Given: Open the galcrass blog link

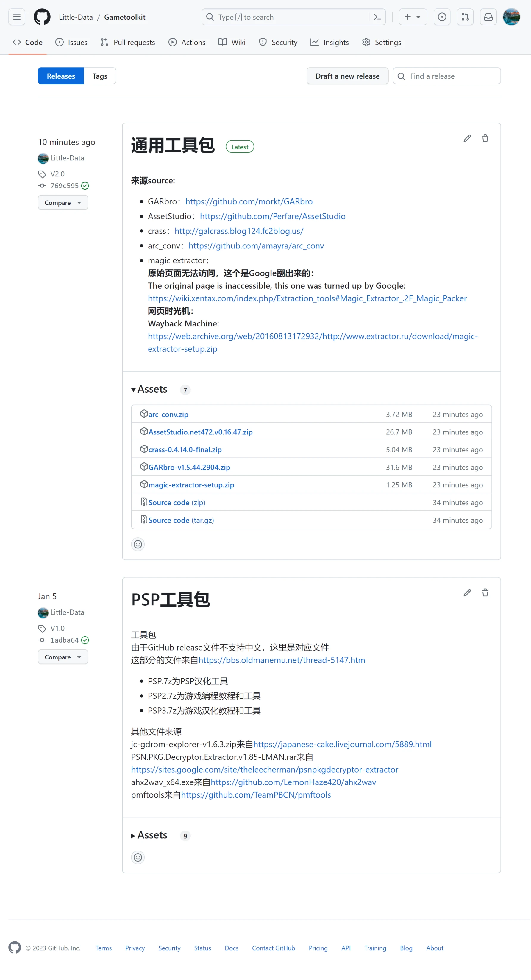Looking at the screenshot, I should 239,231.
